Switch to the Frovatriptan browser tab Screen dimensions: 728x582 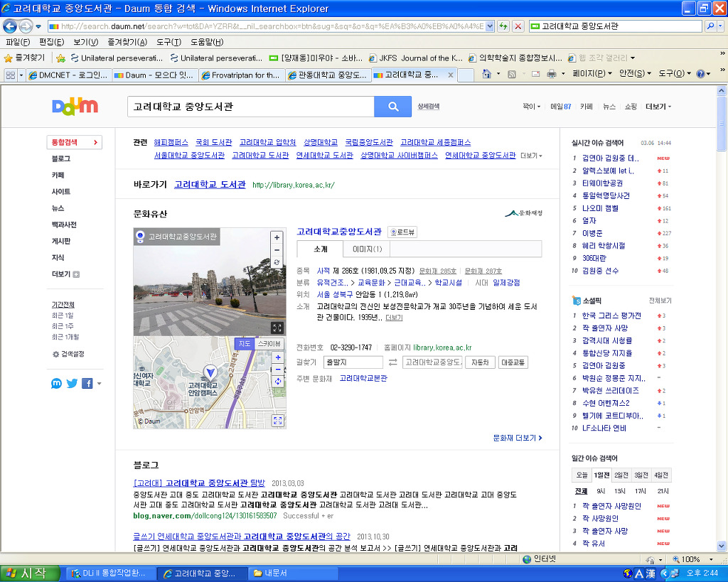(x=241, y=75)
